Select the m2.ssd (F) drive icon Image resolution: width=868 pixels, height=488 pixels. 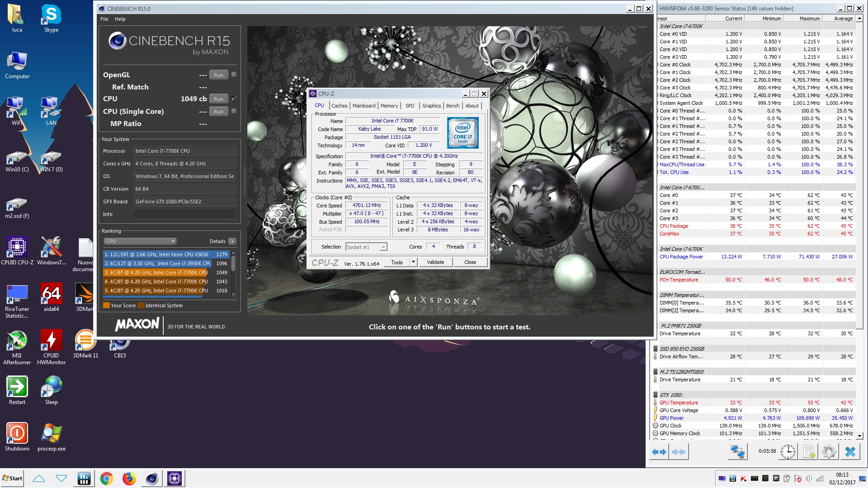pos(17,208)
